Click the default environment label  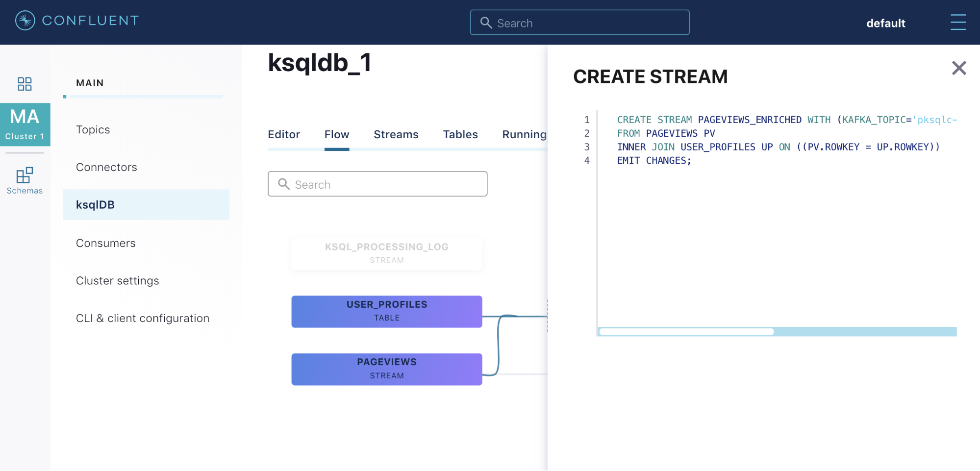coord(885,23)
